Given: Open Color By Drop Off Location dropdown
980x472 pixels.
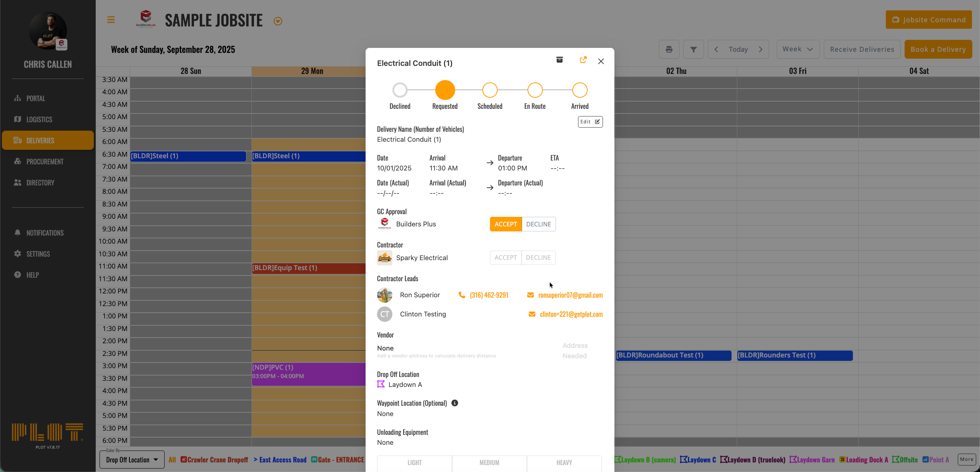Looking at the screenshot, I should 132,460.
